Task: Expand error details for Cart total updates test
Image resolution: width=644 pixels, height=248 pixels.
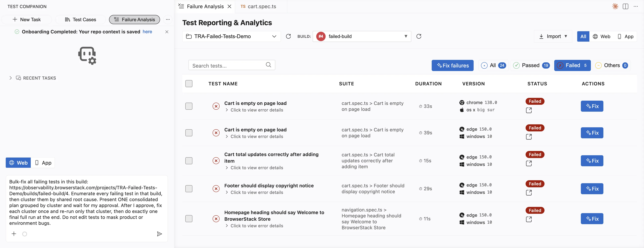Action: pyautogui.click(x=254, y=168)
